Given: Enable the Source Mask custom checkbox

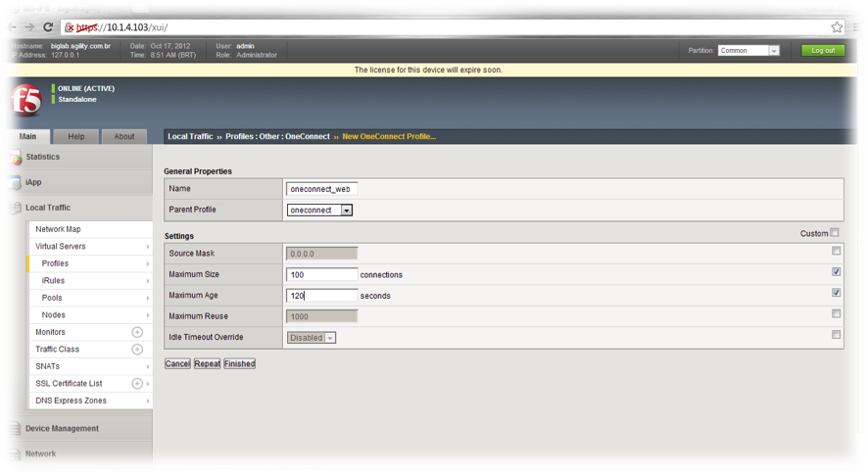Looking at the screenshot, I should [x=836, y=252].
